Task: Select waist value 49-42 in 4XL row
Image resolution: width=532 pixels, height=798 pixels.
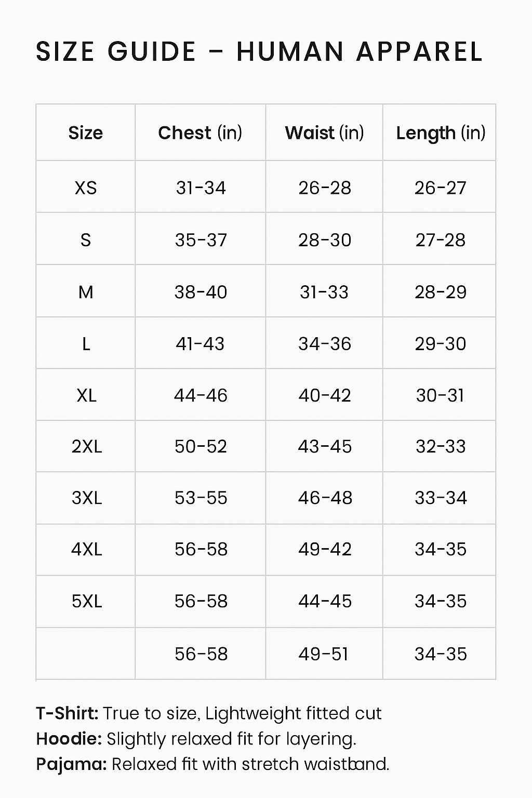Action: click(325, 549)
